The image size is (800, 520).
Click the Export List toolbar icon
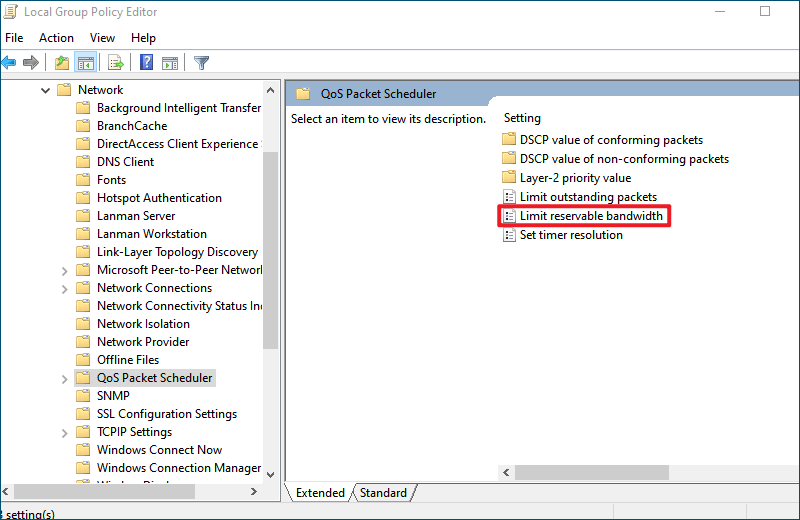tap(116, 63)
